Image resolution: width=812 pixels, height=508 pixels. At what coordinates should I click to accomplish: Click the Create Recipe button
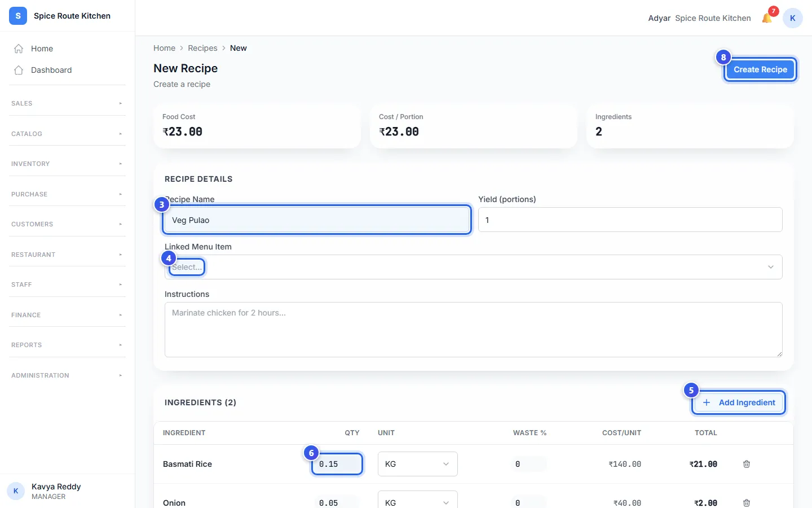coord(760,69)
